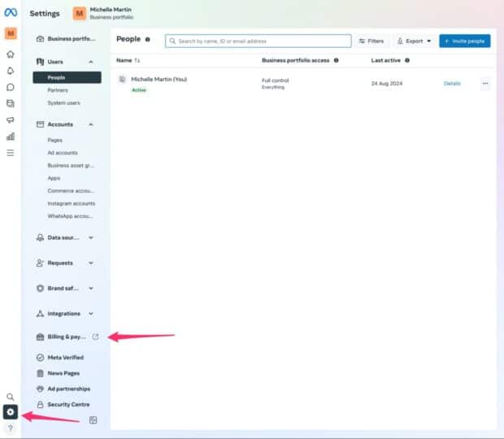Click sort arrows beside Name column
This screenshot has height=439, width=504.
[137, 60]
